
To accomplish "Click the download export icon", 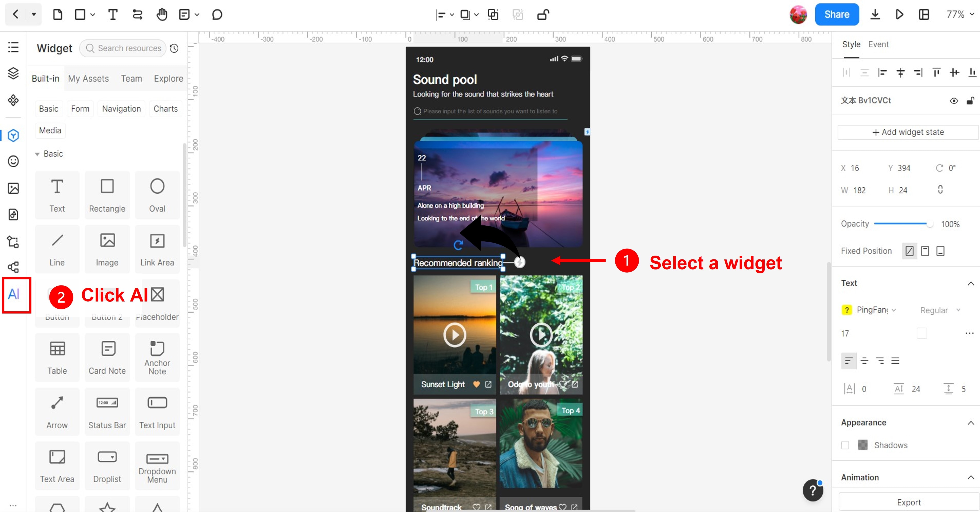I will click(875, 15).
